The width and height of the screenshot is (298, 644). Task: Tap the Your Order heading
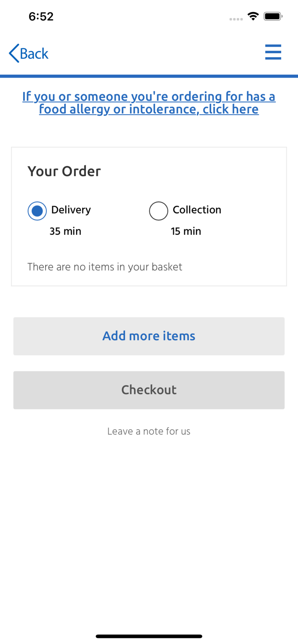click(64, 171)
